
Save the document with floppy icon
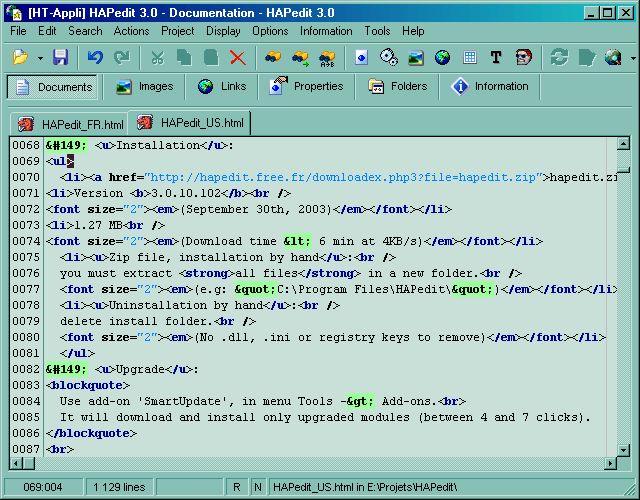(x=60, y=57)
